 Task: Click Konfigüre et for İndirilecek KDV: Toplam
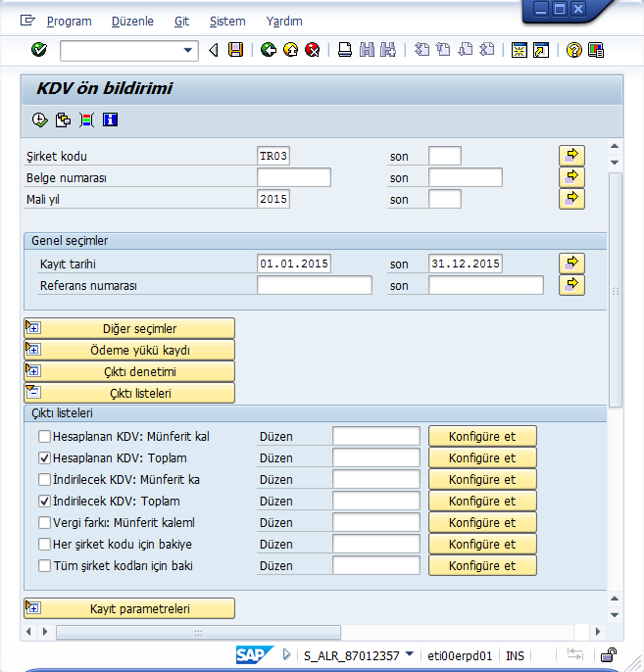482,501
